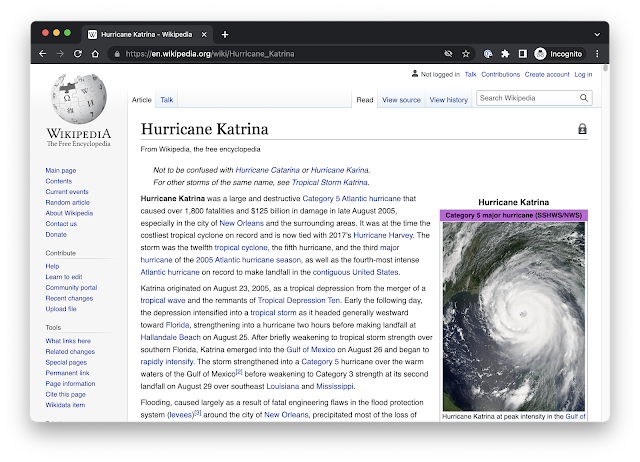The width and height of the screenshot is (640, 462).
Task: Open Learn to edit link
Action: (64, 277)
